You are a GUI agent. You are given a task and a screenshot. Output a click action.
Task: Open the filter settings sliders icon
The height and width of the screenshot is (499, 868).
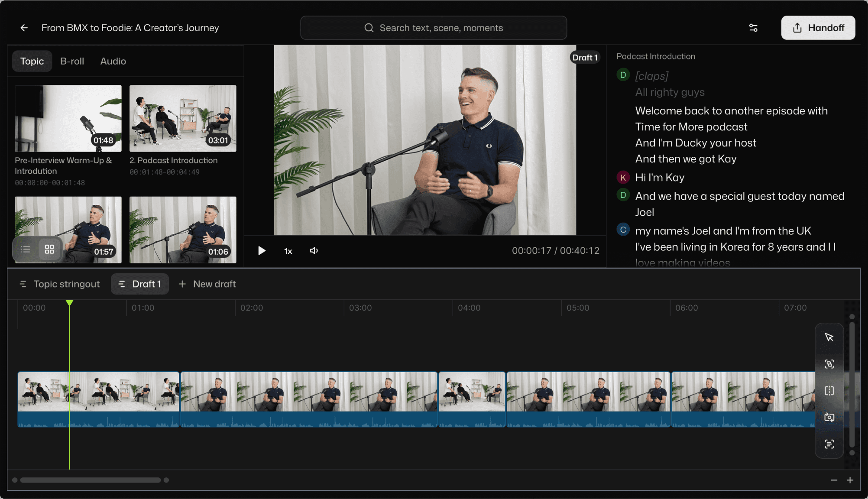coord(753,28)
